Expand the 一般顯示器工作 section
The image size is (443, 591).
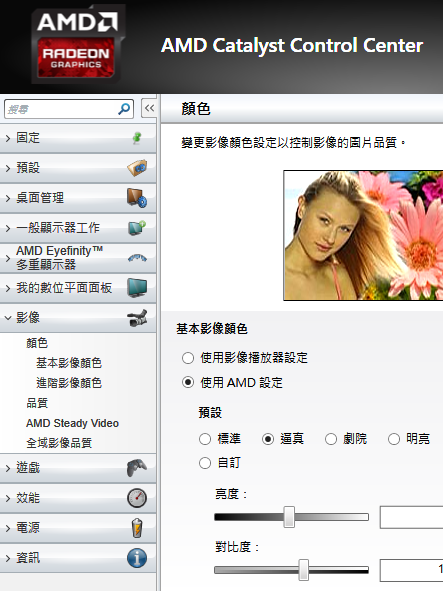(78, 228)
